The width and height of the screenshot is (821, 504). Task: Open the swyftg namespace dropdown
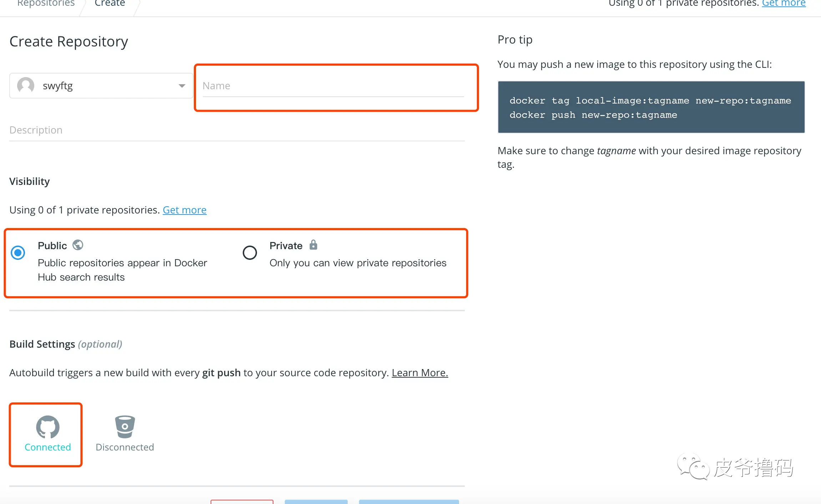click(101, 86)
